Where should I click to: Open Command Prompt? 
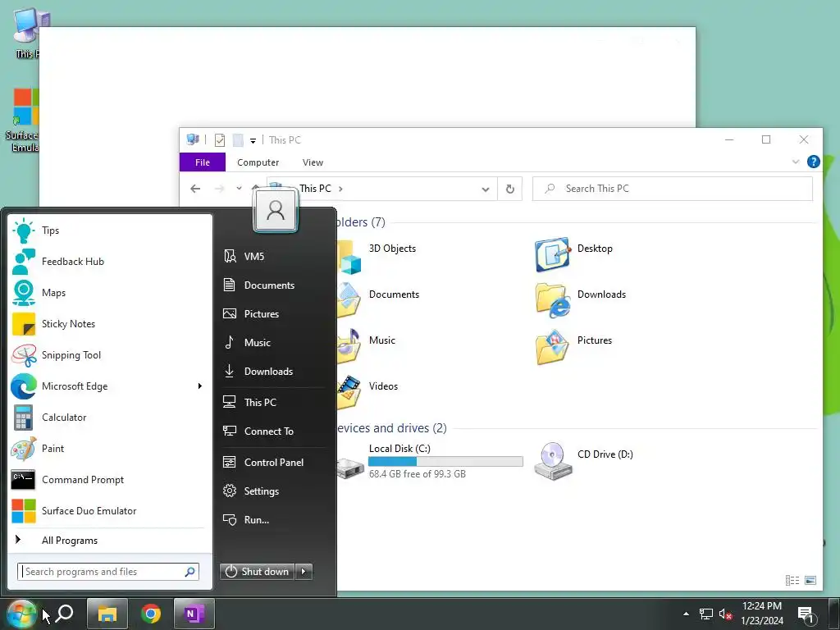click(x=110, y=479)
